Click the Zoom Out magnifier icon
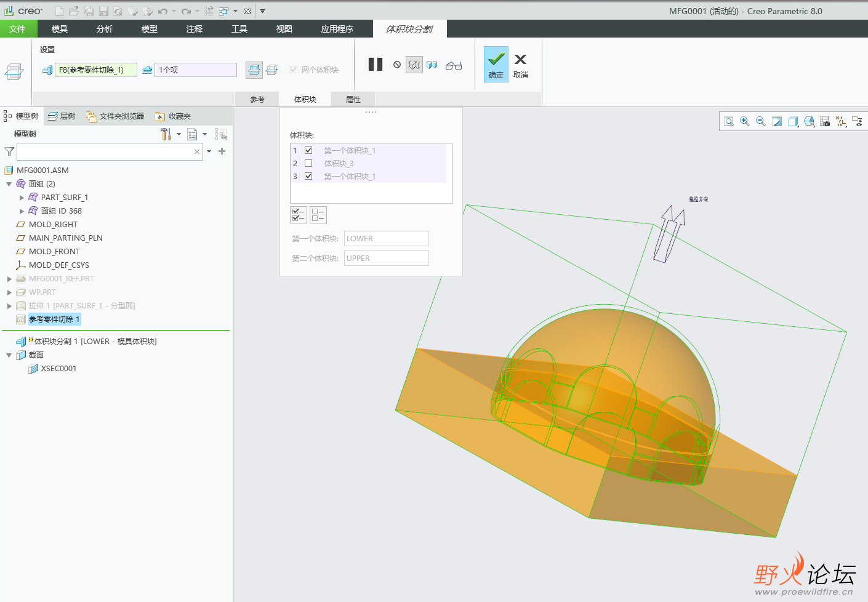 tap(761, 121)
